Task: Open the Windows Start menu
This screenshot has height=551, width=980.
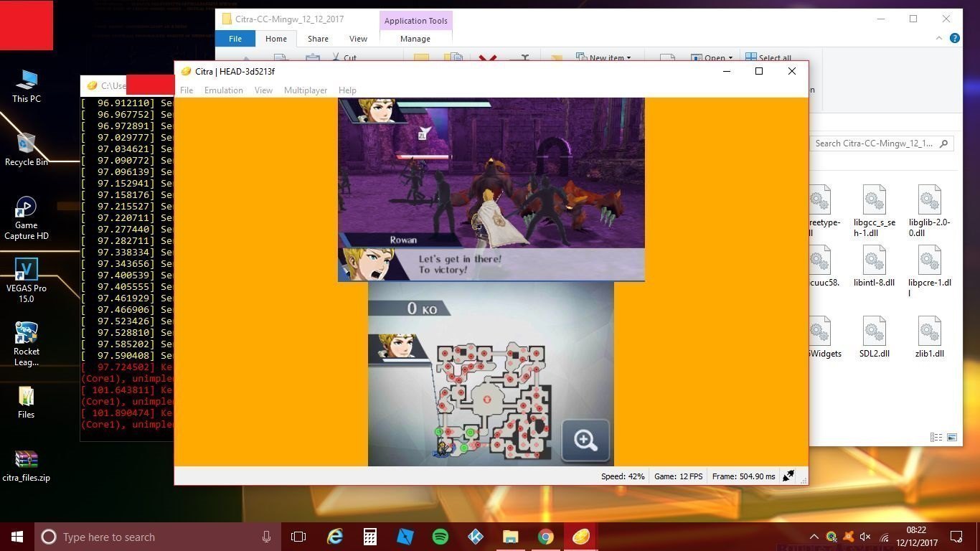Action: pos(17,537)
